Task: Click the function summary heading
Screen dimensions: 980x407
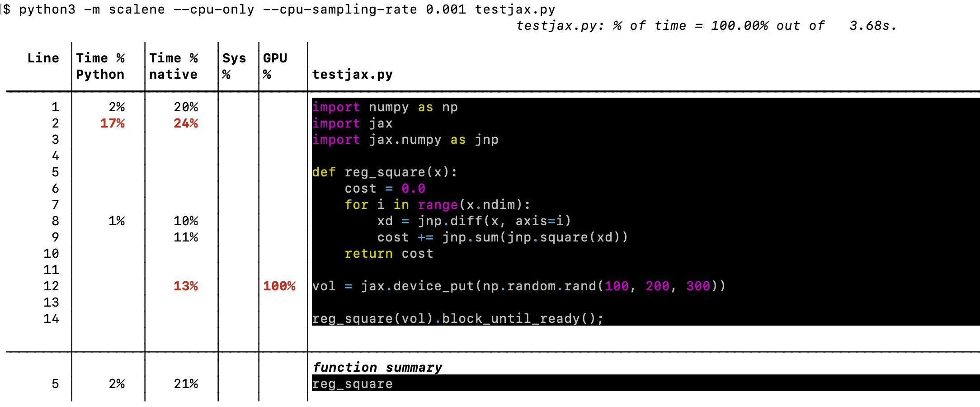Action: [x=378, y=367]
